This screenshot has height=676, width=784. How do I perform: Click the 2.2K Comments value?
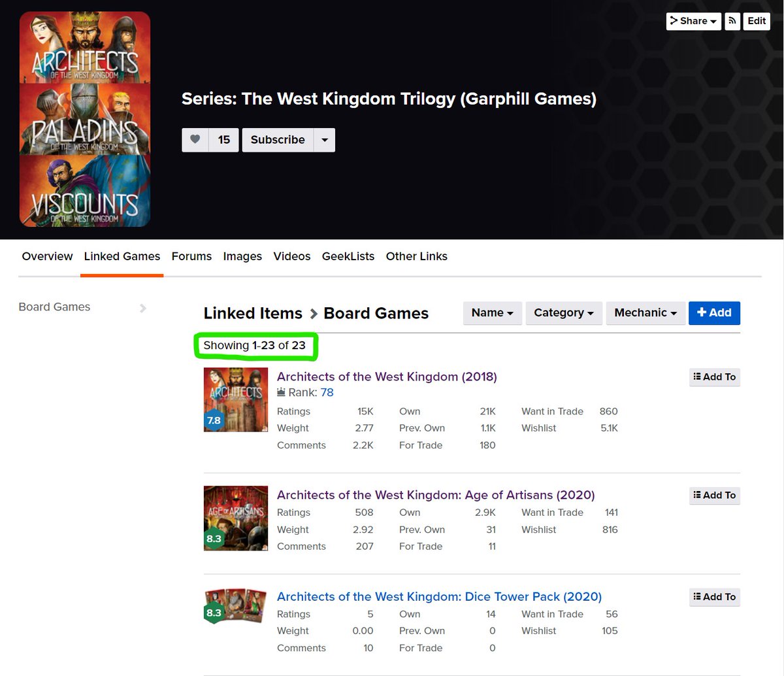[x=363, y=445]
